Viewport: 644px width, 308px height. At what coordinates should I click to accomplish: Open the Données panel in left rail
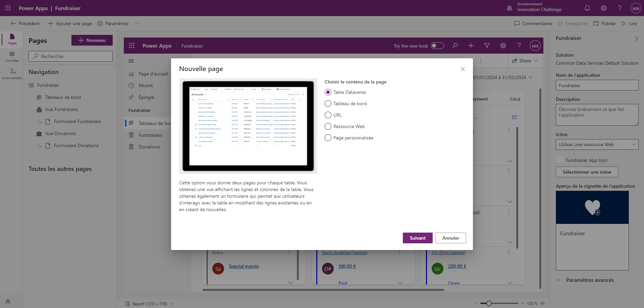point(12,57)
